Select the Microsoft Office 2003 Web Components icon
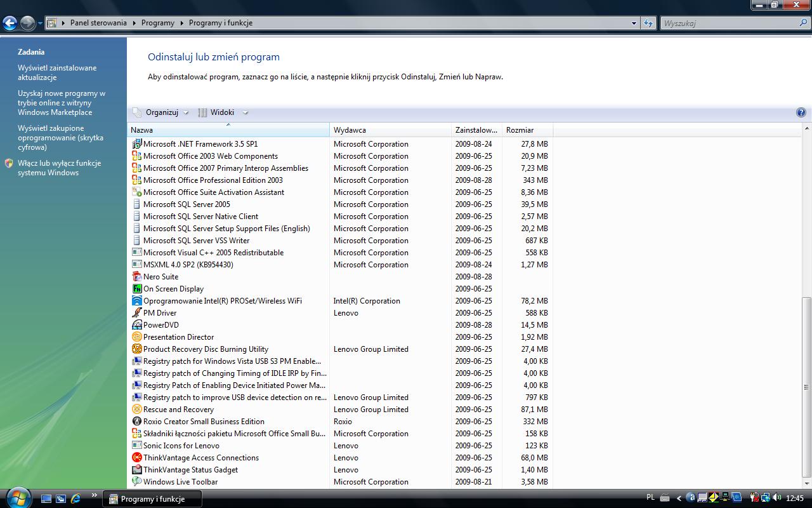The image size is (812, 508). pyautogui.click(x=136, y=156)
